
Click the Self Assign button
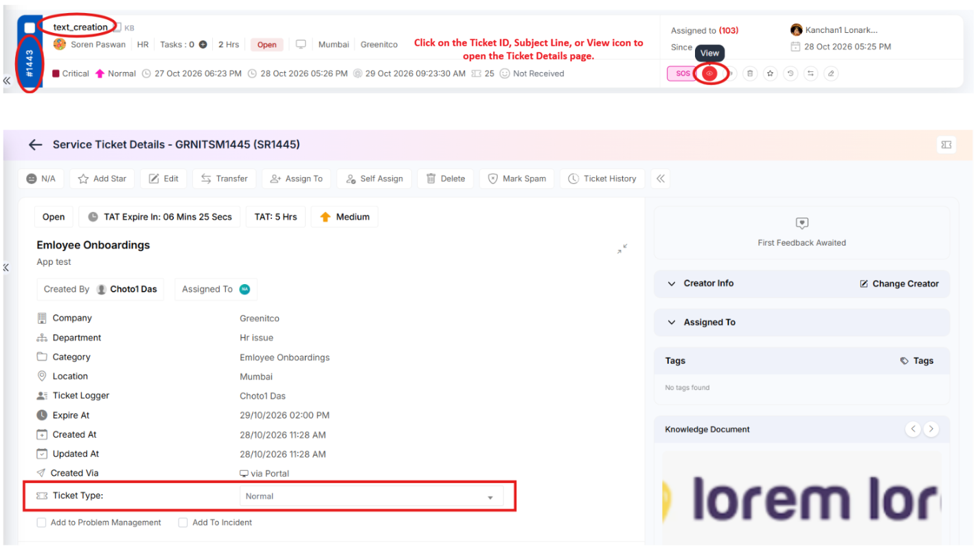pos(374,178)
